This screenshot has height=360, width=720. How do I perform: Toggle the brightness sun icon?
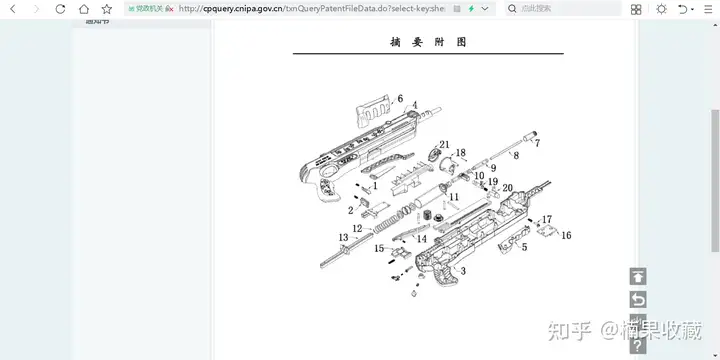[x=661, y=9]
